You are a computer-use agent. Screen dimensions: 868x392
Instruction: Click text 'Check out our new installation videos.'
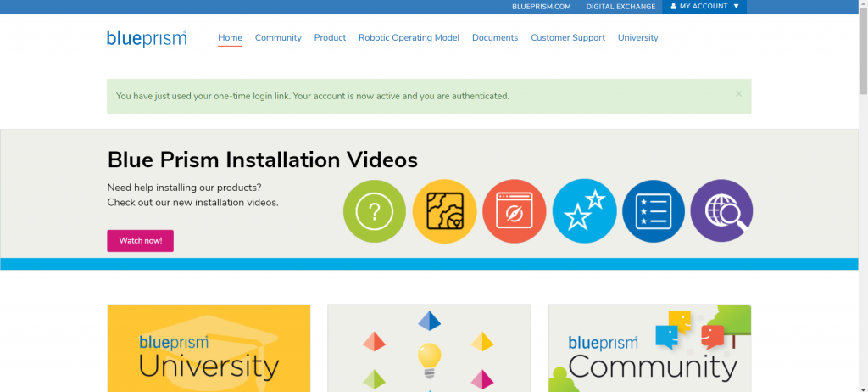click(x=192, y=203)
